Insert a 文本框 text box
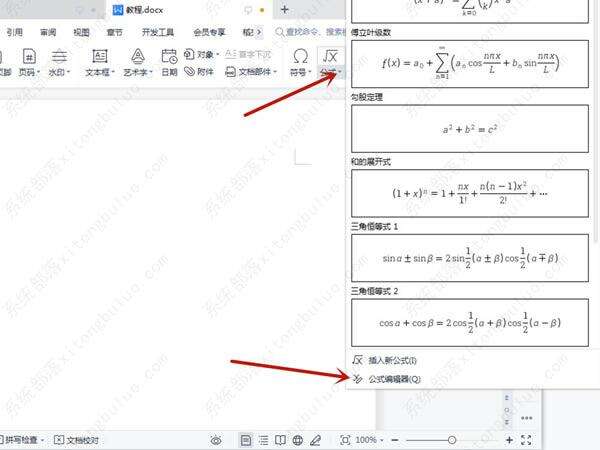Image resolution: width=600 pixels, height=450 pixels. coord(99,62)
